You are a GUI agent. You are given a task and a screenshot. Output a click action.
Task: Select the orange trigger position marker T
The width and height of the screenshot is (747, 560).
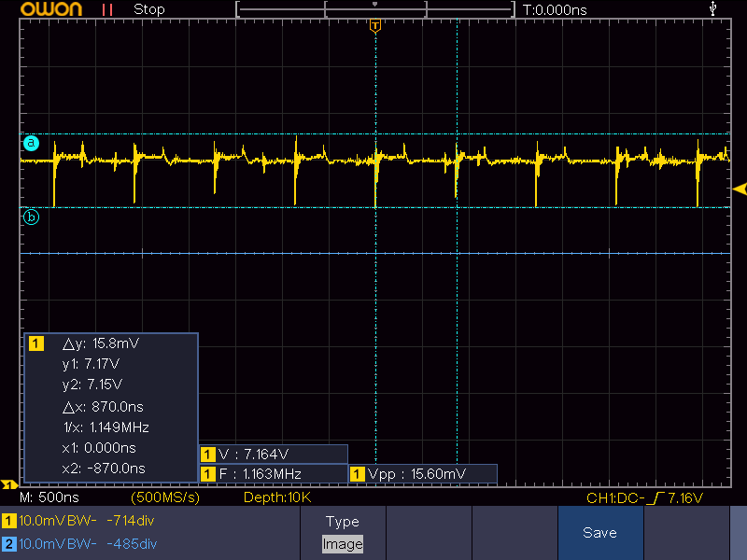coord(375,25)
